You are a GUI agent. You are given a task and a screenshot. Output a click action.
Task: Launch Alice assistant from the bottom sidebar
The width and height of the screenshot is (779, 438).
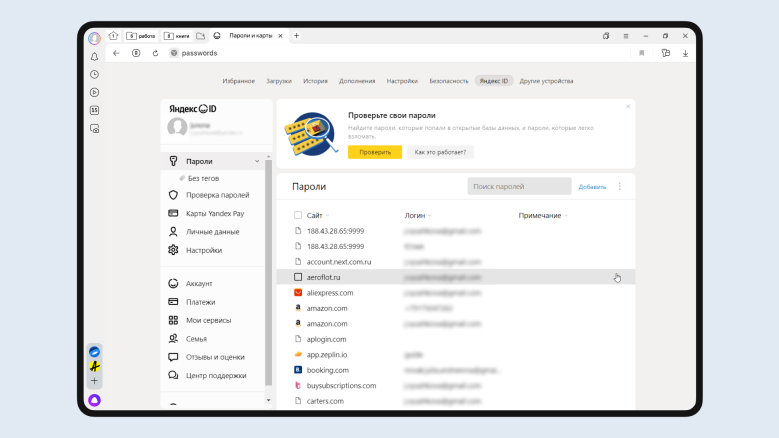[94, 400]
